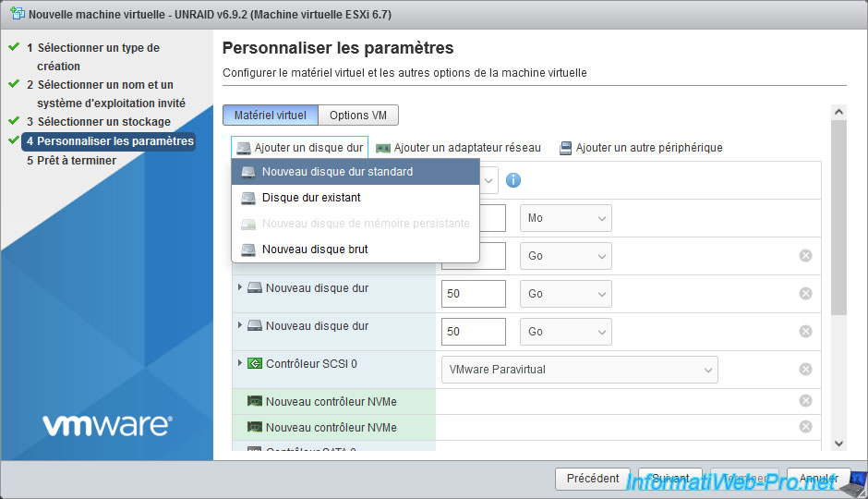Expand the Contrôleur SCSI 0 row
868x499 pixels.
click(240, 363)
